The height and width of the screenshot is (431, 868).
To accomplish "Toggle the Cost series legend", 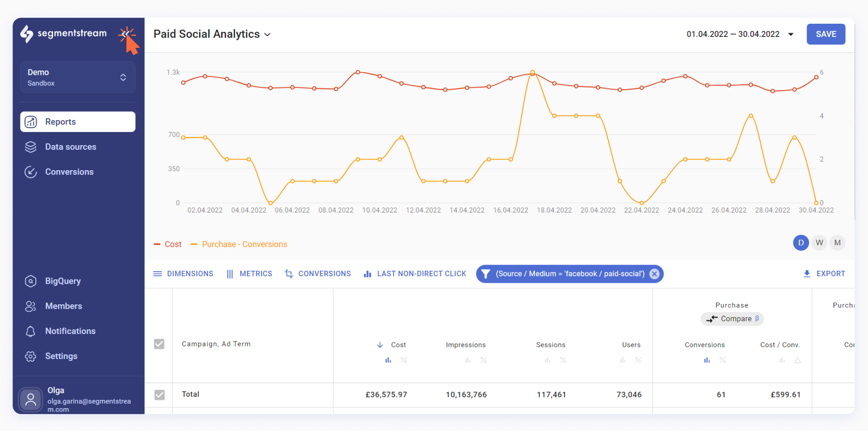I will [167, 244].
